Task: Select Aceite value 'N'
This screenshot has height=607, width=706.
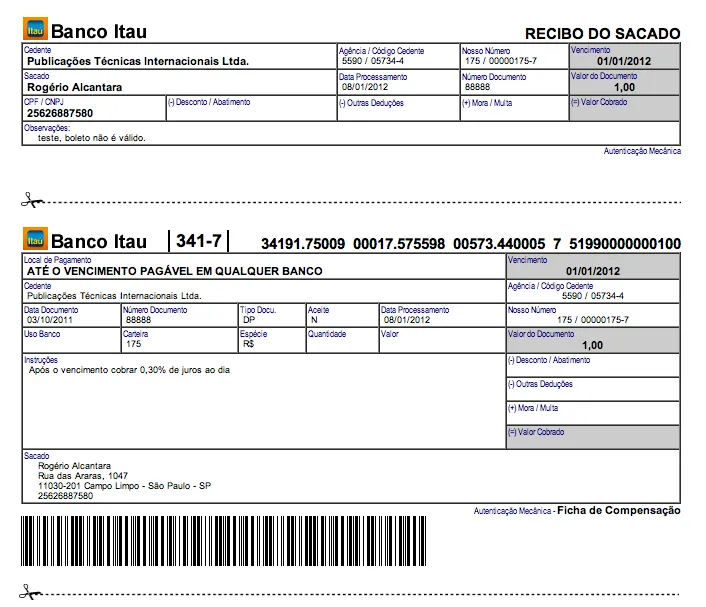Action: coord(314,320)
